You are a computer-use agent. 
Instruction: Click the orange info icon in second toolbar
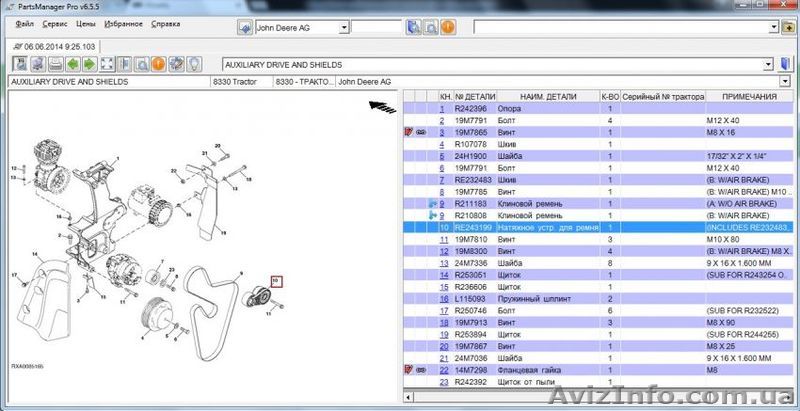click(157, 64)
